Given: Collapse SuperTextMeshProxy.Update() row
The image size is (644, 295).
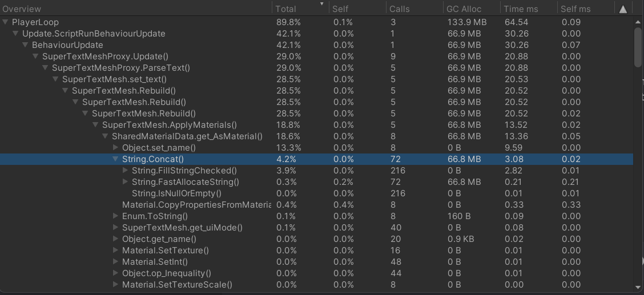Looking at the screenshot, I should click(35, 56).
